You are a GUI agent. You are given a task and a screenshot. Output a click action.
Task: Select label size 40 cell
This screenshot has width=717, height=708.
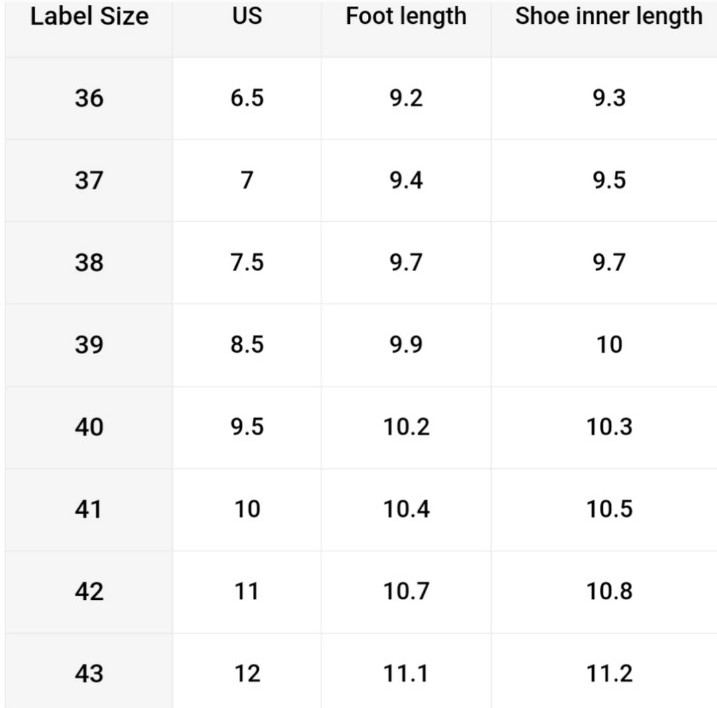[89, 427]
